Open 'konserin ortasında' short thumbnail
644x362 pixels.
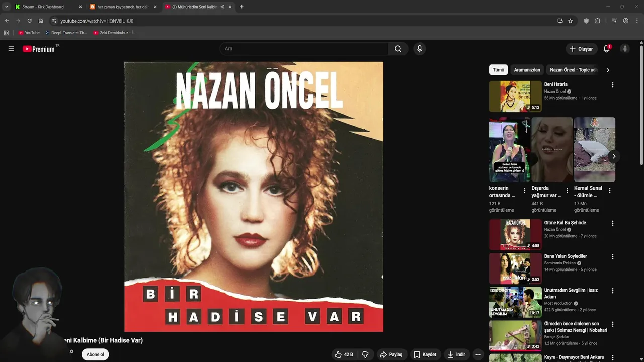[x=509, y=149]
